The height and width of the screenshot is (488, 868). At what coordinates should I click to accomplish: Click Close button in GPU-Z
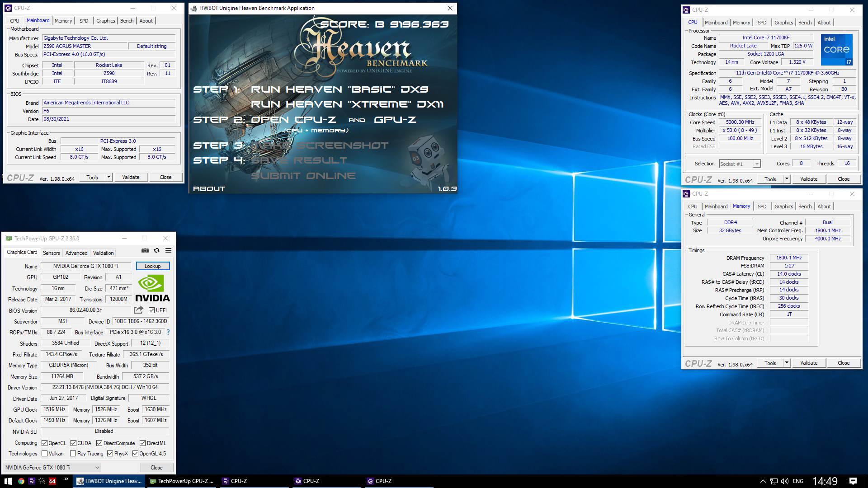(156, 468)
